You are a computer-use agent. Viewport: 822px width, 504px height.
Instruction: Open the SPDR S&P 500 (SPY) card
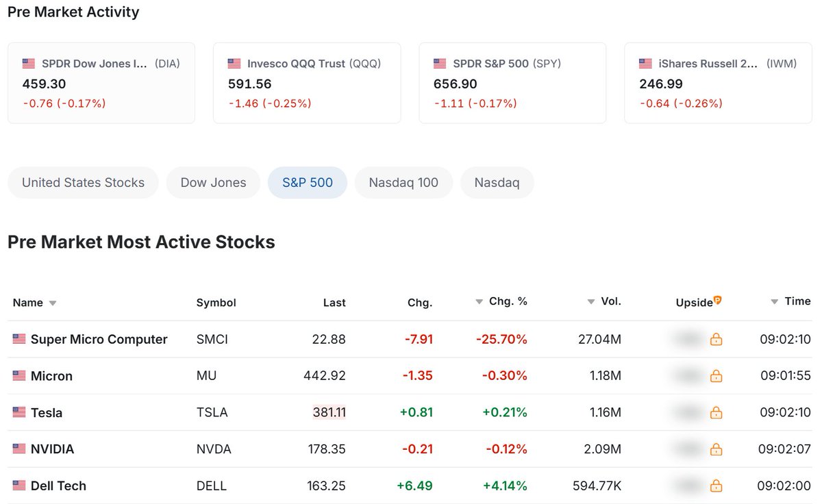[x=512, y=83]
